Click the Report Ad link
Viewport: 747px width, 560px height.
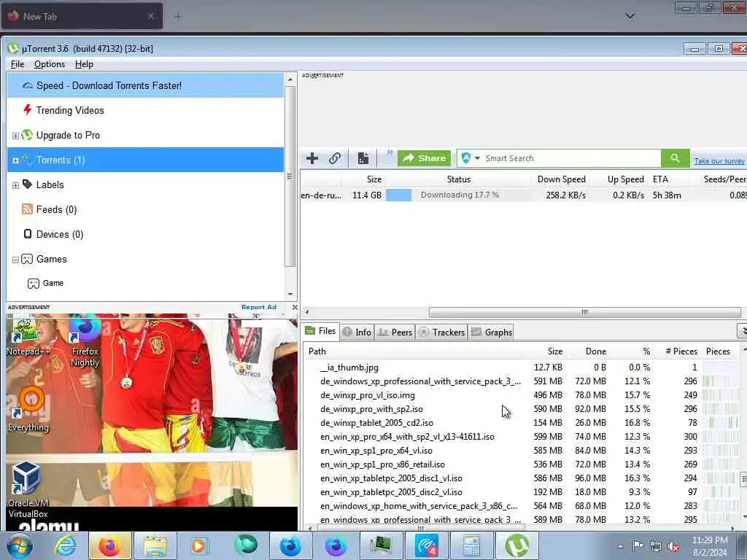tap(259, 307)
